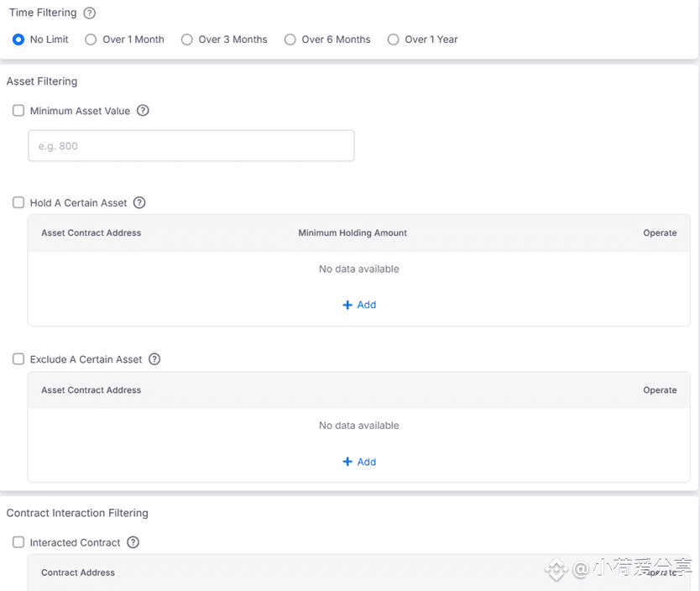Open the Exclude A Certain Asset help tooltip
The image size is (700, 591).
coord(154,359)
